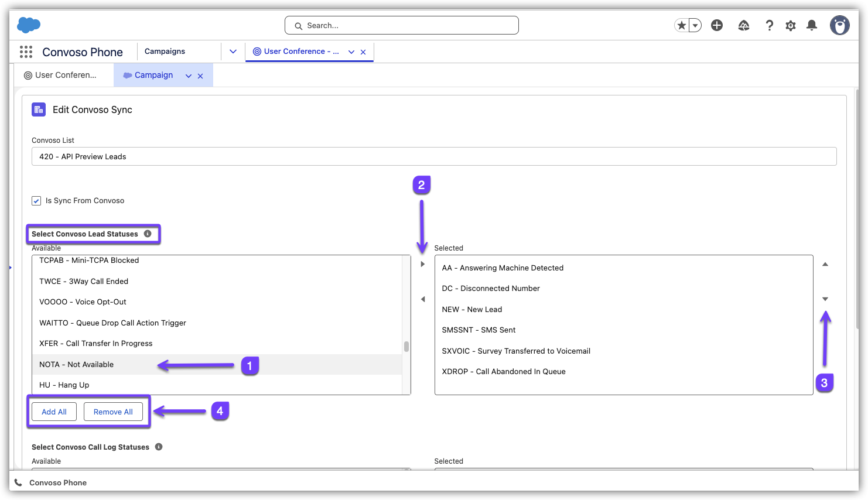The width and height of the screenshot is (868, 500).
Task: Open the user profile avatar
Action: [x=839, y=25]
